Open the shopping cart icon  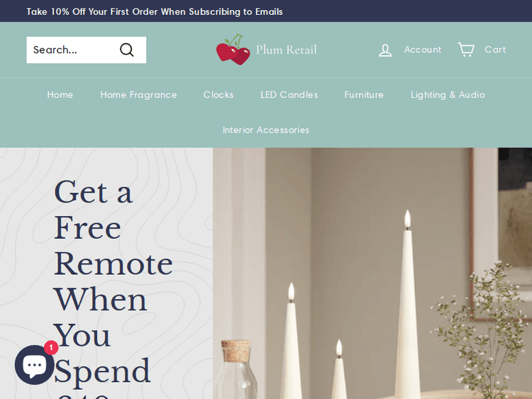(466, 50)
